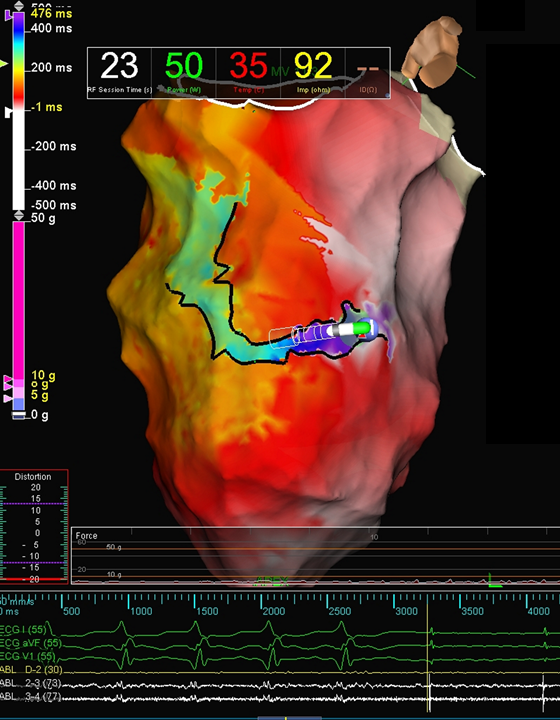Select the ECG I (55) channel label
The height and width of the screenshot is (720, 560).
[x=25, y=630]
